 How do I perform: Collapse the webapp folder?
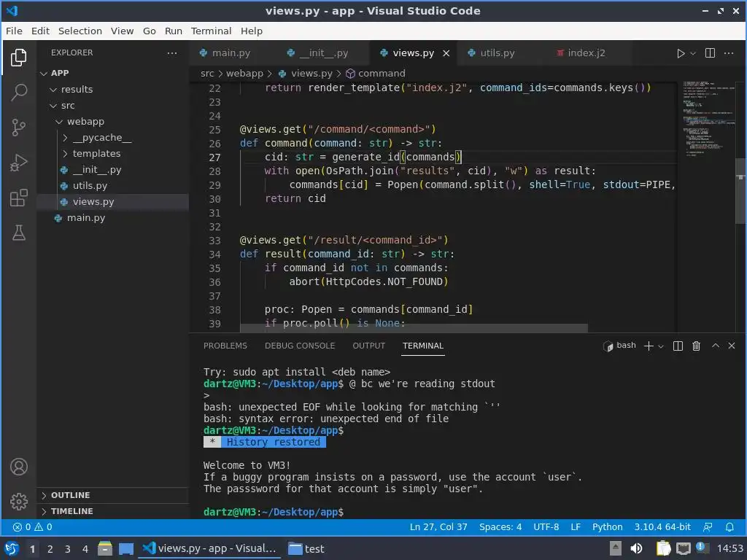[x=112, y=122]
